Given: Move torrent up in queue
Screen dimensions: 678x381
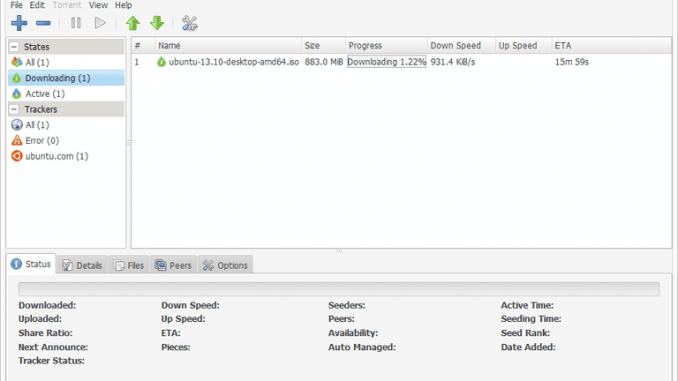Looking at the screenshot, I should click(133, 23).
